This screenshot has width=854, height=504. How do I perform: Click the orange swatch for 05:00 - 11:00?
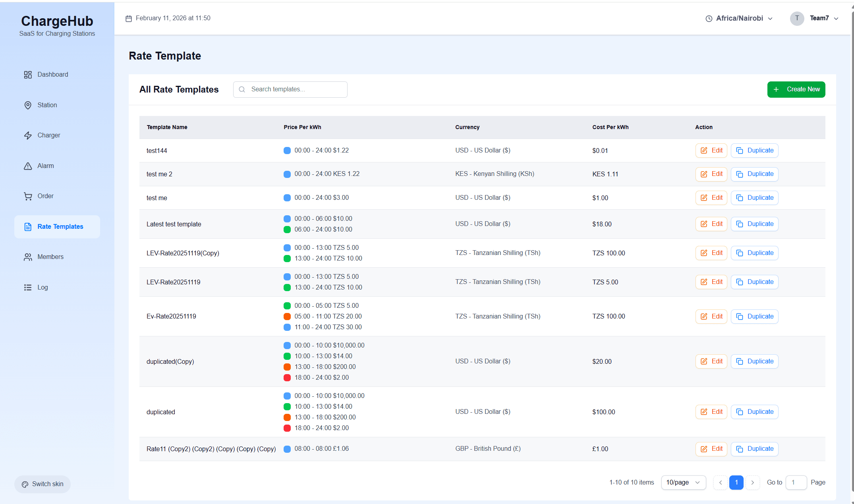point(287,317)
